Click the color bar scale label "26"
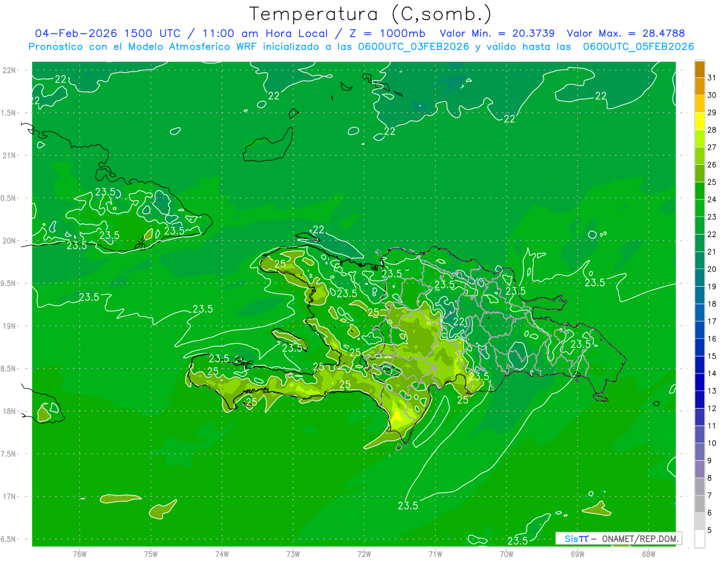This screenshot has height=562, width=728. pos(712,164)
